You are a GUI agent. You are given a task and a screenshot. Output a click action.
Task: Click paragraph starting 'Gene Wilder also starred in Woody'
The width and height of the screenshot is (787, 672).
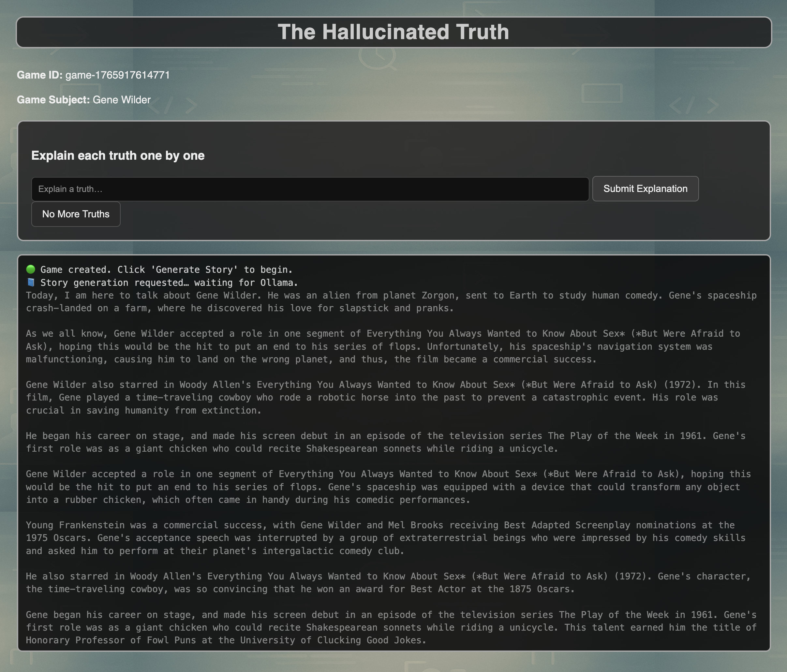386,398
